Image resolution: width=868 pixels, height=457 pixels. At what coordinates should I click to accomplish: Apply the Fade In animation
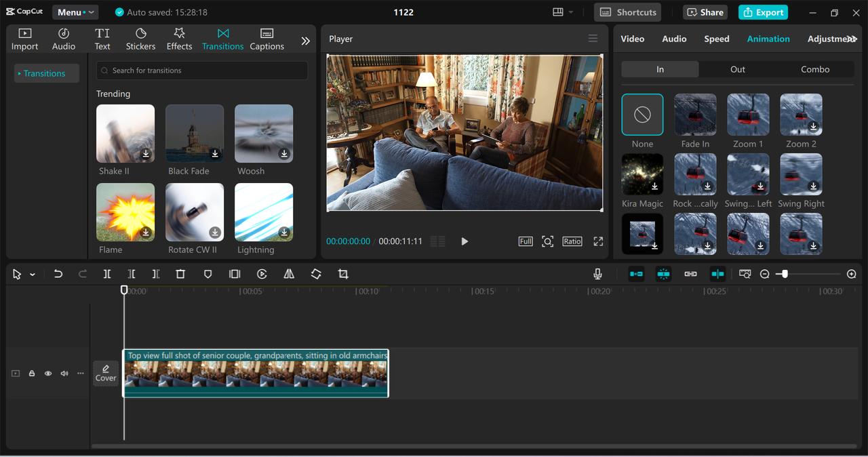(x=695, y=115)
